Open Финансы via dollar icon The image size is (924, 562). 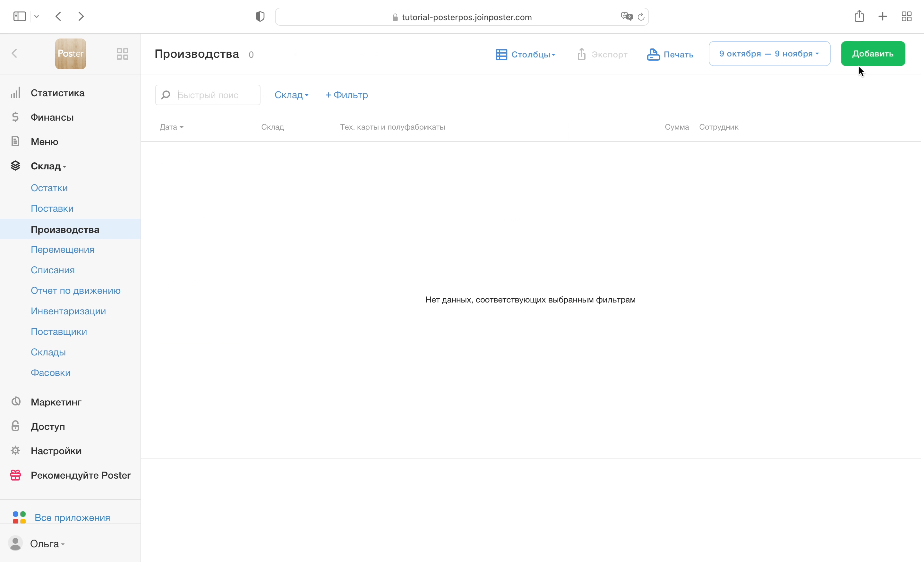click(15, 117)
